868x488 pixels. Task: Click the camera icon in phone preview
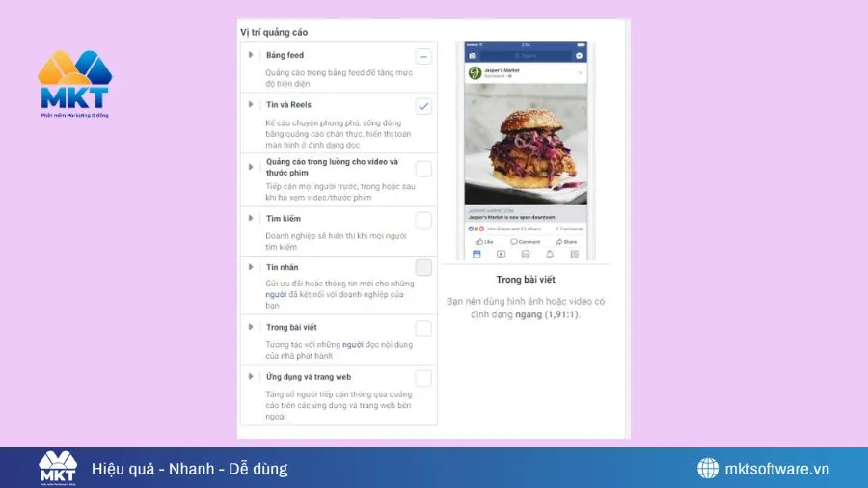473,56
